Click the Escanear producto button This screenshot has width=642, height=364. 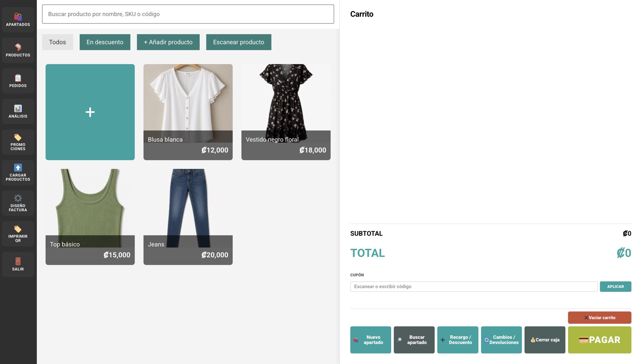[x=239, y=42]
